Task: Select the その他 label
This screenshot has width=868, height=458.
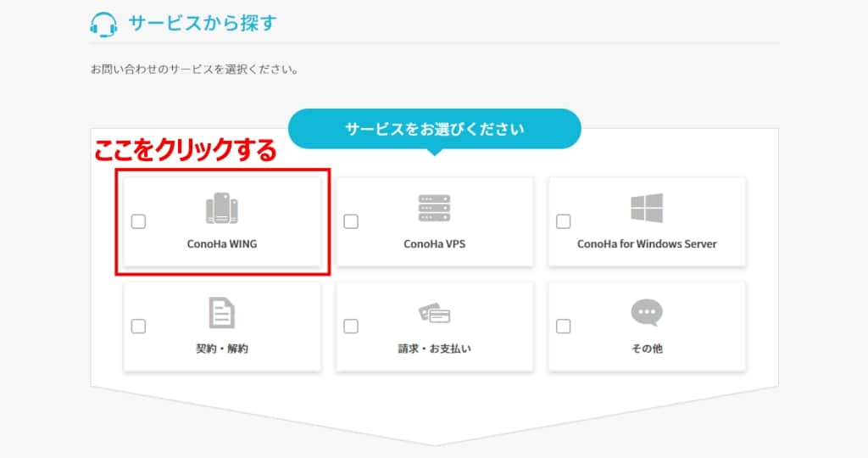Action: [x=647, y=349]
